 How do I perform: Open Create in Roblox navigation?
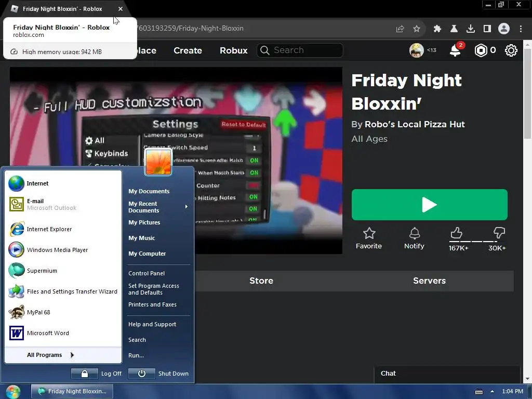click(188, 50)
